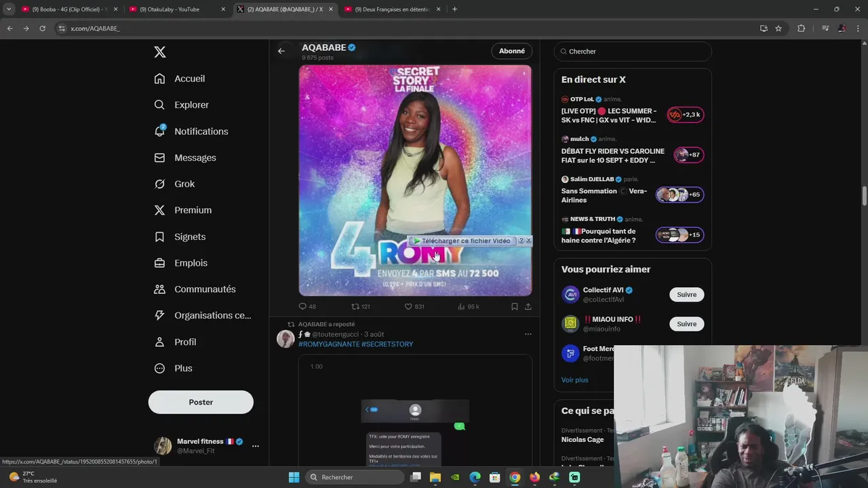Viewport: 868px width, 488px height.
Task: Click the reply icon with 48 comments
Action: point(308,306)
